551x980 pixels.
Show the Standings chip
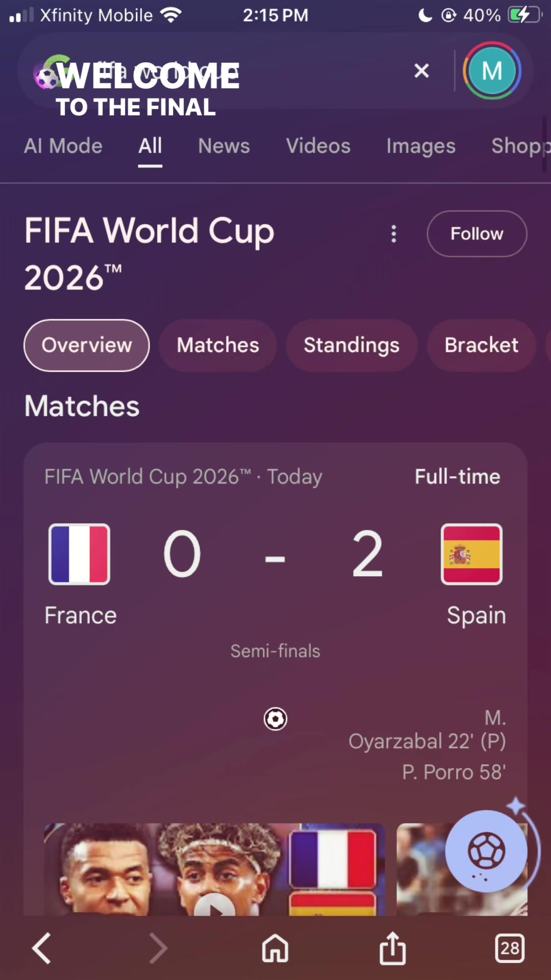(x=352, y=346)
